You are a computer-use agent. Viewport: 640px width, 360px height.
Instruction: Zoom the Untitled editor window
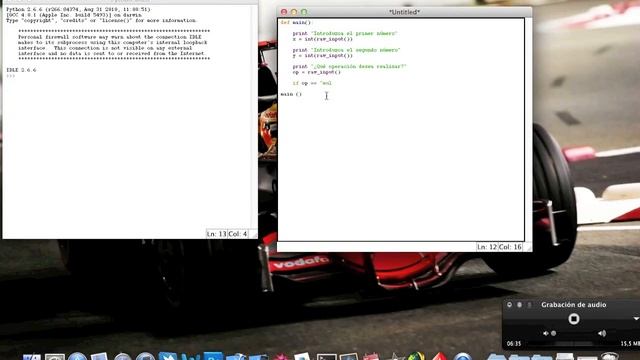click(304, 12)
